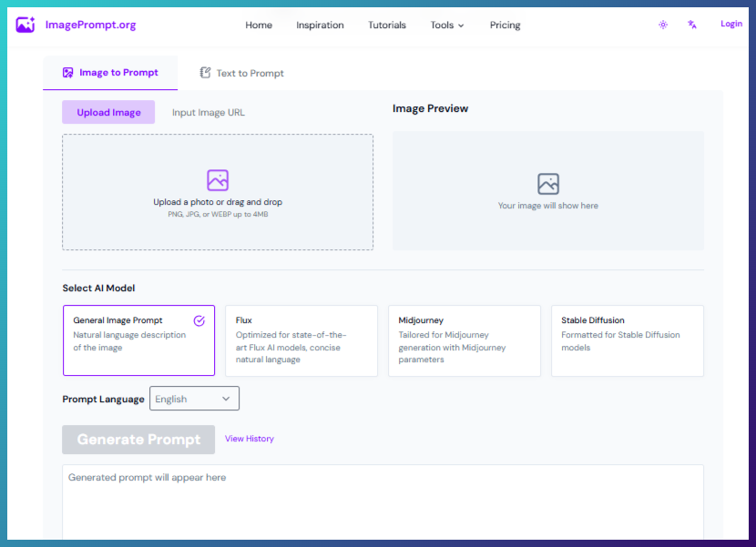Image resolution: width=756 pixels, height=547 pixels.
Task: Go to the Home page
Action: (x=259, y=25)
